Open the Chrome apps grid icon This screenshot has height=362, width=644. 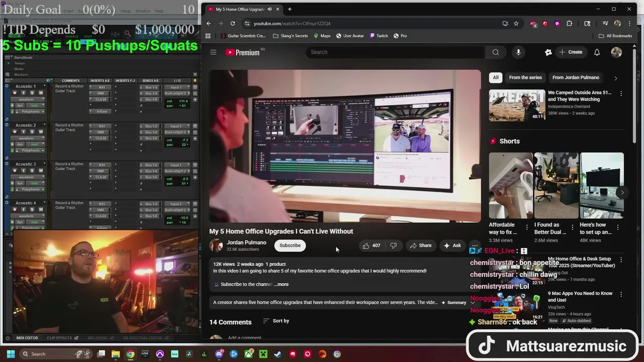pos(208,36)
